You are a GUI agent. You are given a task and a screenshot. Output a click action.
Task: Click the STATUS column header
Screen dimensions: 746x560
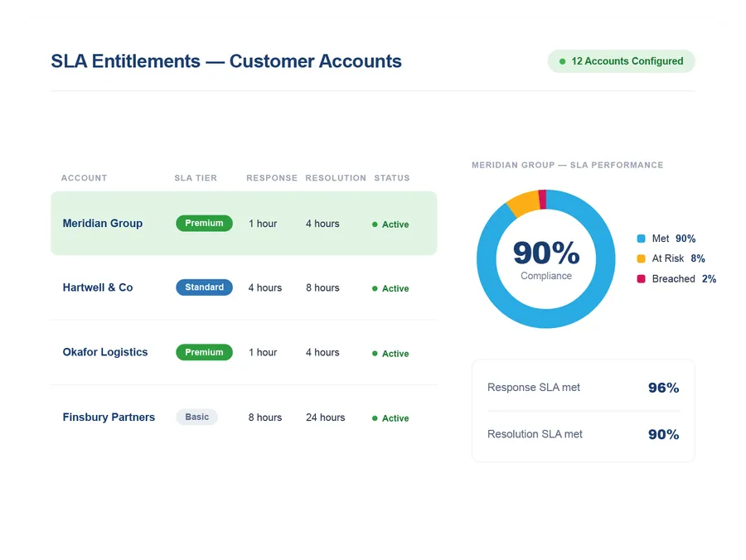(x=392, y=178)
